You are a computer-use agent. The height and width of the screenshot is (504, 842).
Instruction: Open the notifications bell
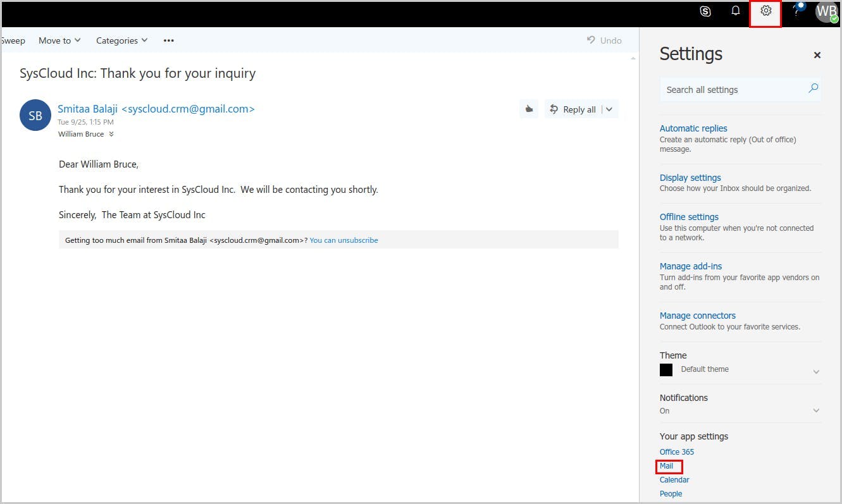click(736, 11)
